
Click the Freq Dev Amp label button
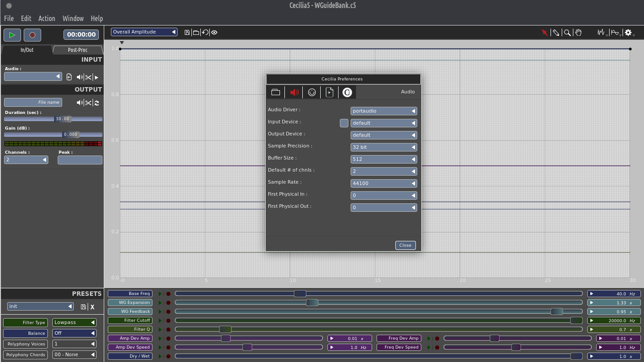click(399, 338)
